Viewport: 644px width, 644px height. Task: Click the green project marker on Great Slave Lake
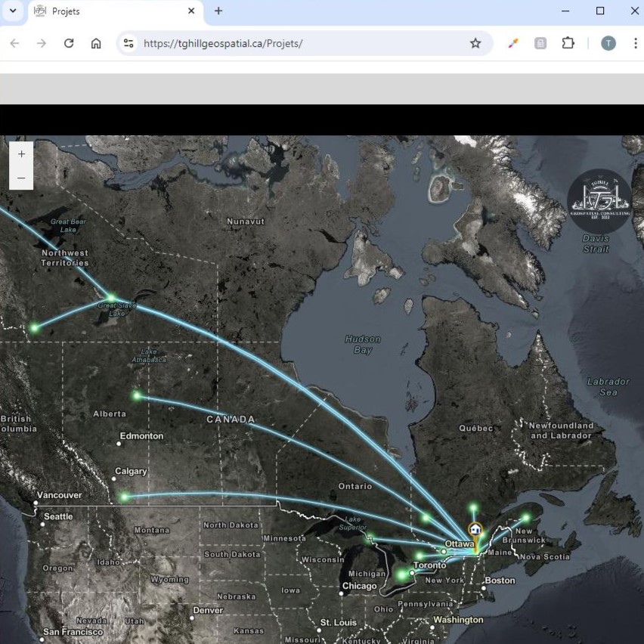111,298
